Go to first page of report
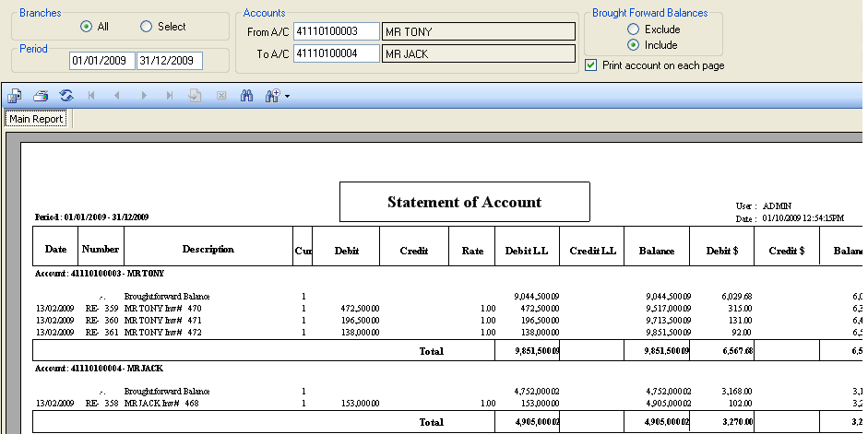The width and height of the screenshot is (868, 434). (x=91, y=95)
